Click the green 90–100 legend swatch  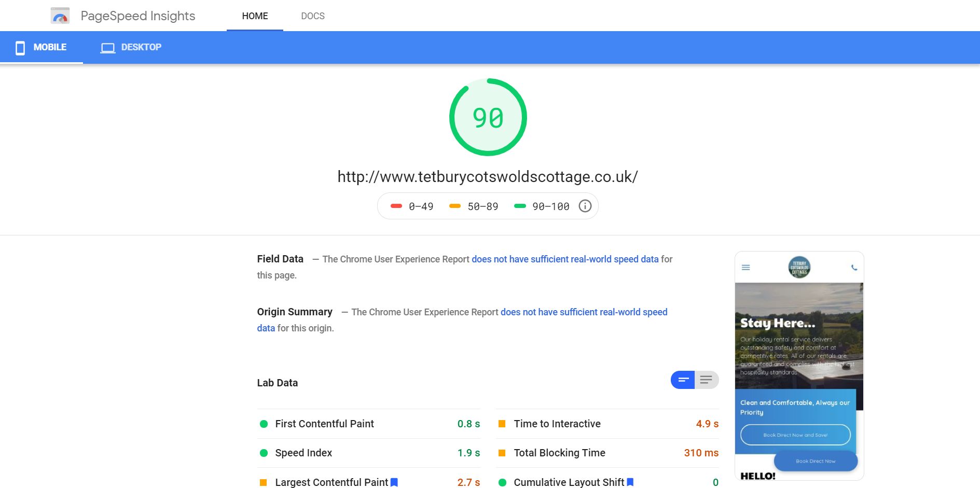520,206
